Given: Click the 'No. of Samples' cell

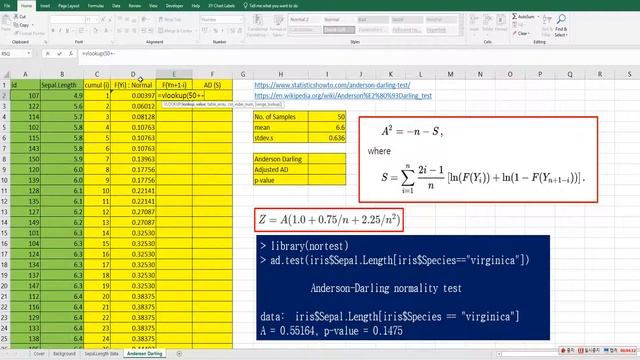Looking at the screenshot, I should (281, 117).
